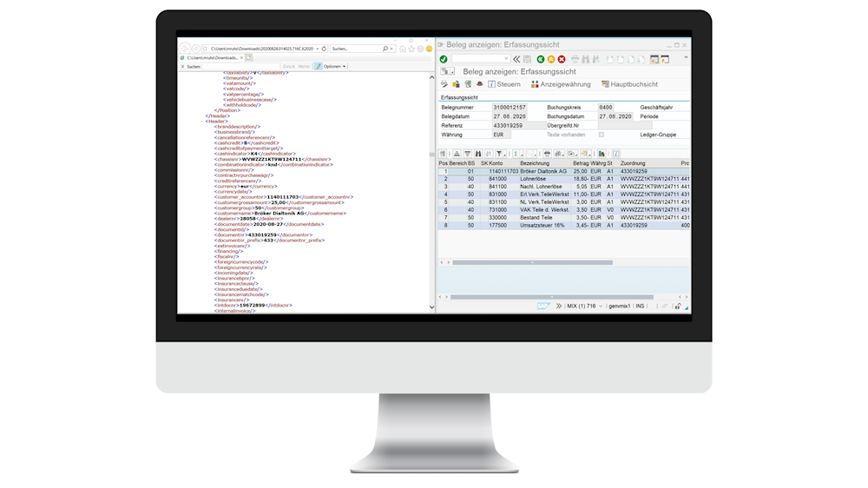Click the Find binoculars icon in the top SAP toolbar
This screenshot has width=868, height=488.
point(586,59)
